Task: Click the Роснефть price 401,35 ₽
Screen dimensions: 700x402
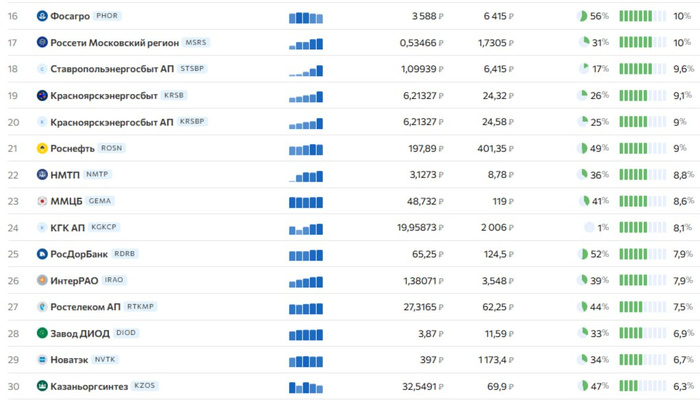Action: [496, 148]
